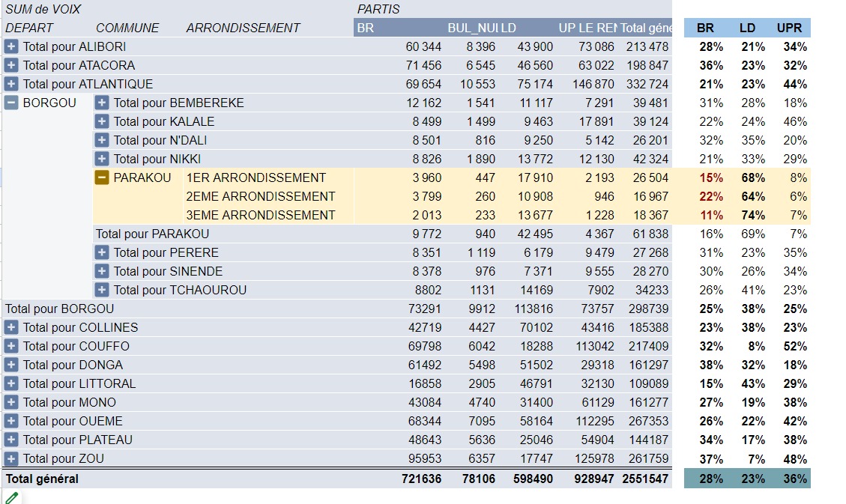Collapse the PARAKOU commune group
This screenshot has width=846, height=504.
click(102, 178)
